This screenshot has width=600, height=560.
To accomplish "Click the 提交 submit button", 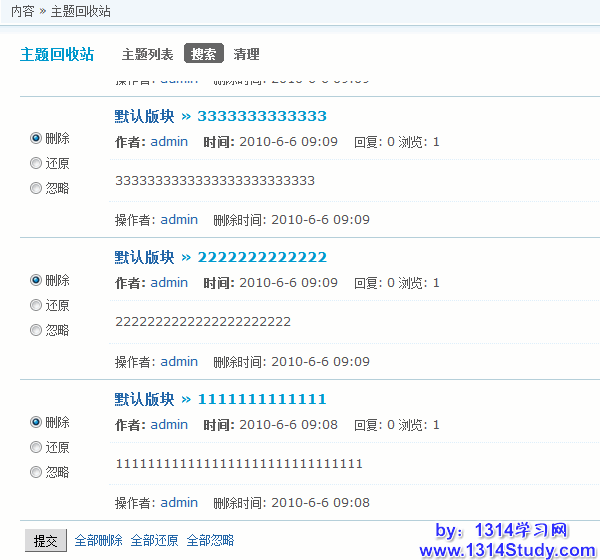I will coord(45,541).
